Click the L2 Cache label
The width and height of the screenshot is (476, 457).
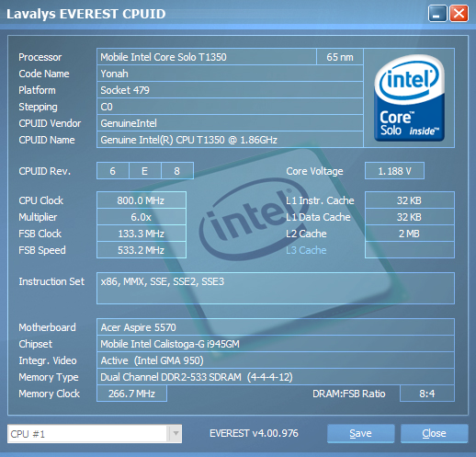tap(306, 234)
